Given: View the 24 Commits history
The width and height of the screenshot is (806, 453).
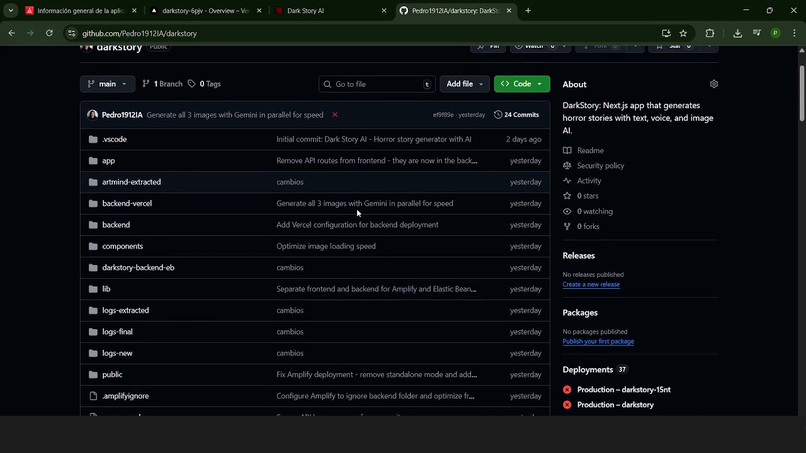Looking at the screenshot, I should [517, 115].
